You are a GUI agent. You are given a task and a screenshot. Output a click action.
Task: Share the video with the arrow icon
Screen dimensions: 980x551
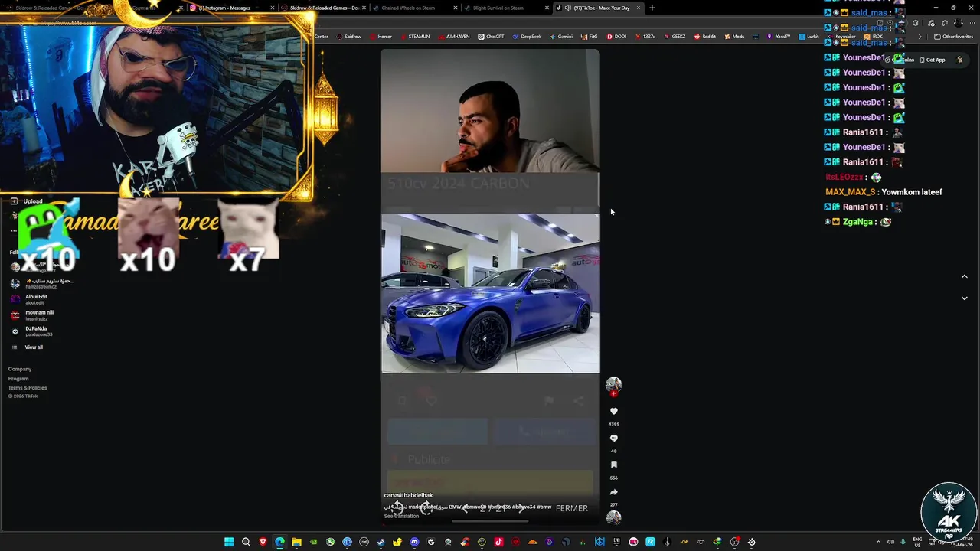click(613, 492)
